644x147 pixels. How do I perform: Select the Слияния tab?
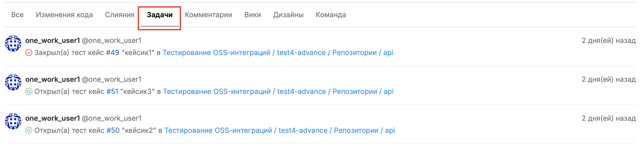(120, 15)
